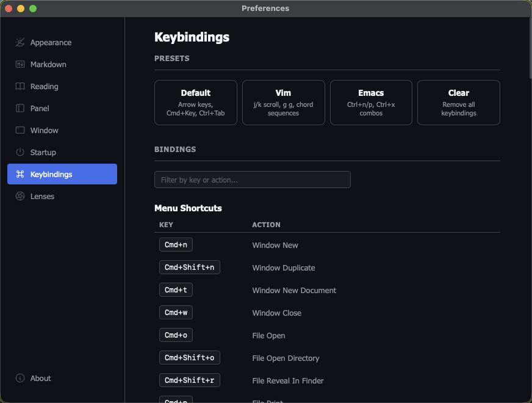Open the Appearance preferences section
The height and width of the screenshot is (403, 532).
62,43
